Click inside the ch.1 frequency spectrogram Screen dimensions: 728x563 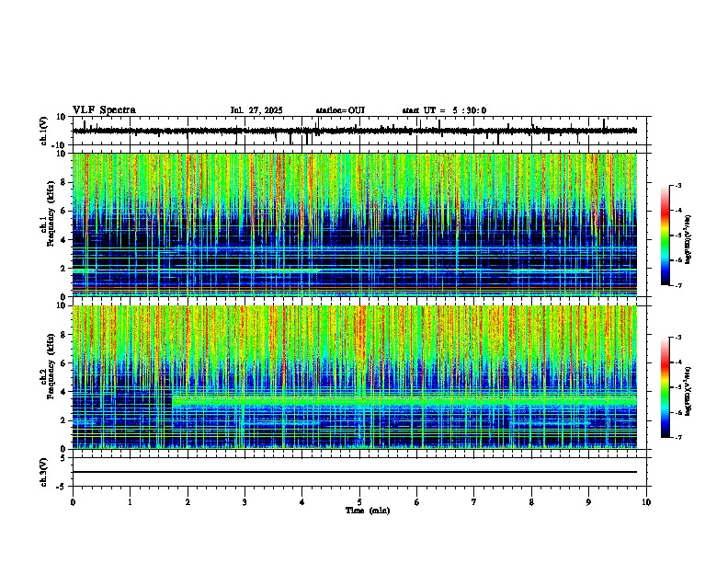pyautogui.click(x=355, y=224)
